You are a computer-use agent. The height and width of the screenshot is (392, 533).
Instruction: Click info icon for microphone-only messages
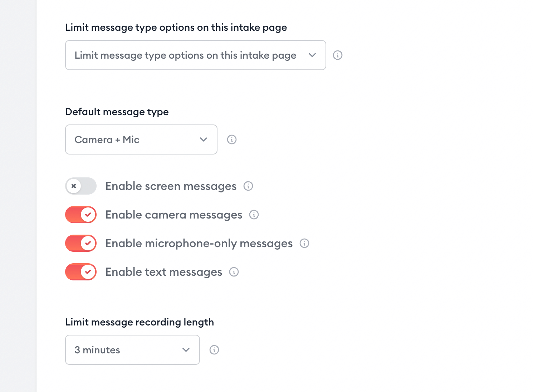tap(304, 243)
